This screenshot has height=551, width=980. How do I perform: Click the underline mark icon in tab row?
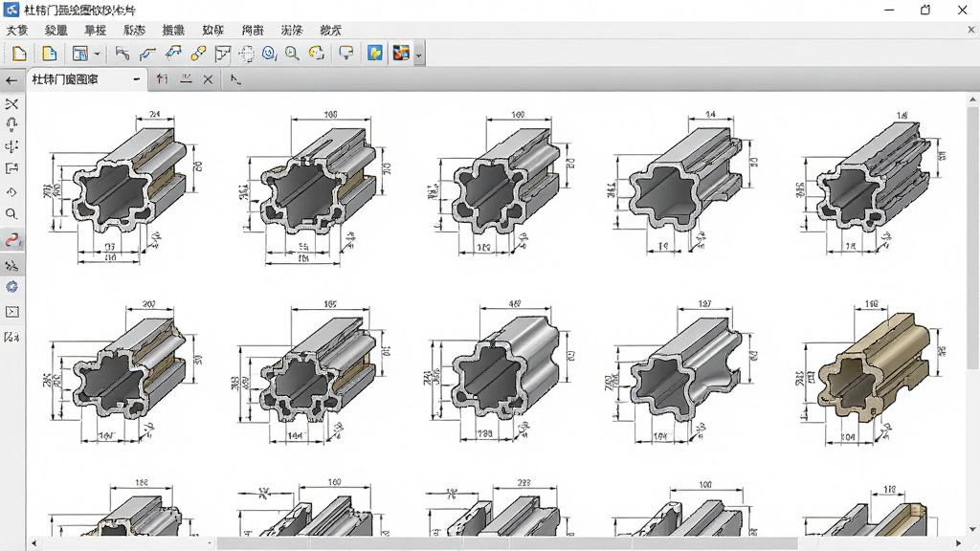click(186, 78)
